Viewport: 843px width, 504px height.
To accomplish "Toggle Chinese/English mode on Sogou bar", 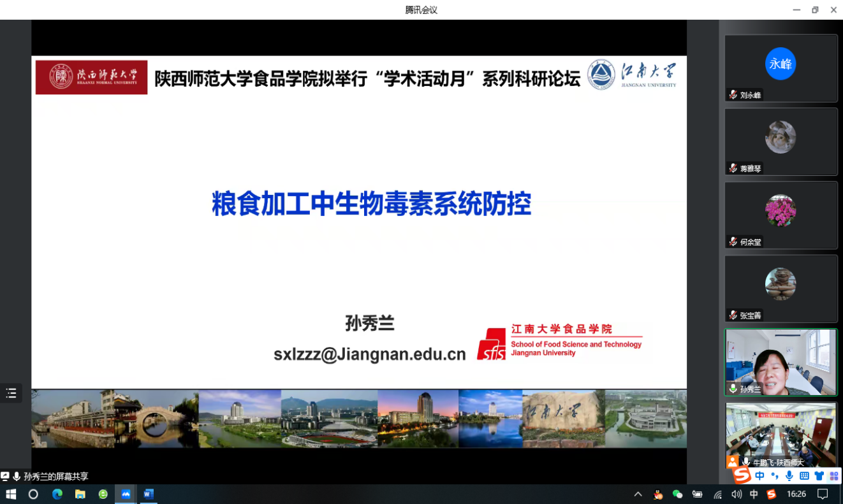I will (x=759, y=476).
